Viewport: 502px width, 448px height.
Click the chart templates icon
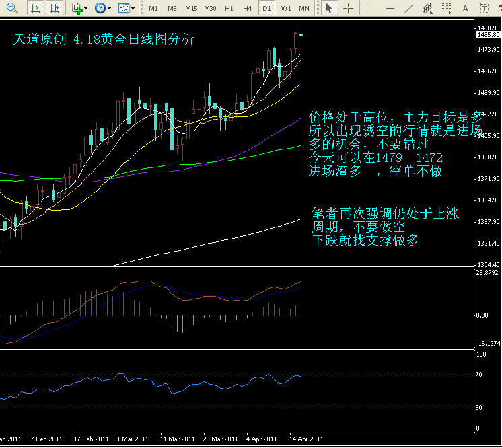tap(124, 8)
